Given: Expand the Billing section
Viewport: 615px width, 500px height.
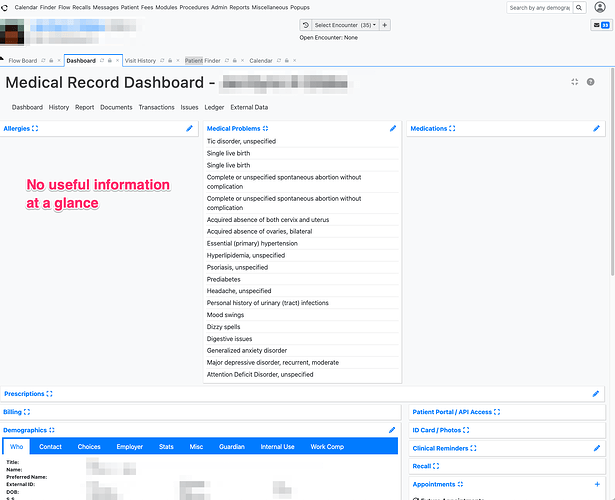Looking at the screenshot, I should pyautogui.click(x=27, y=412).
